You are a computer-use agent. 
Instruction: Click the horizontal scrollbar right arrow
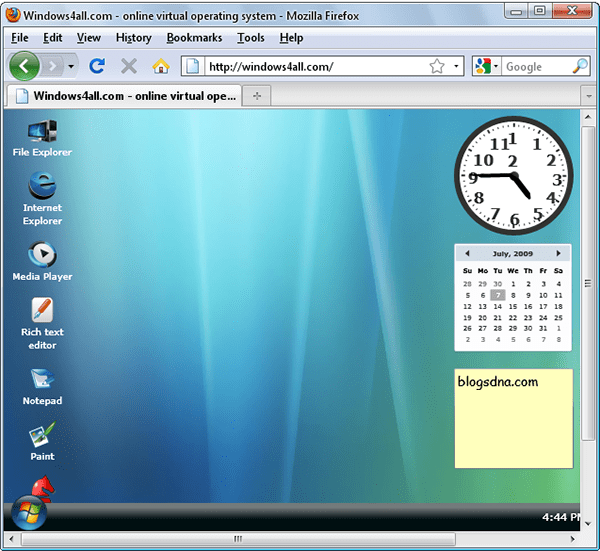point(572,539)
